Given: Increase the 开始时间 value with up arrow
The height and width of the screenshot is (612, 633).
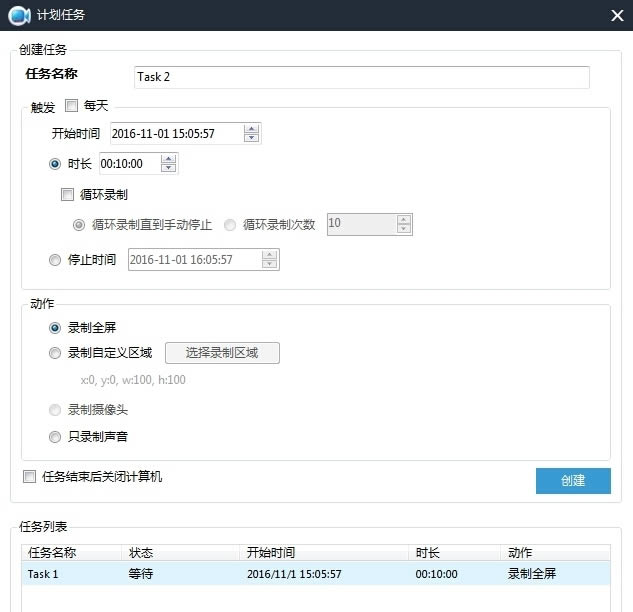Looking at the screenshot, I should (x=252, y=129).
